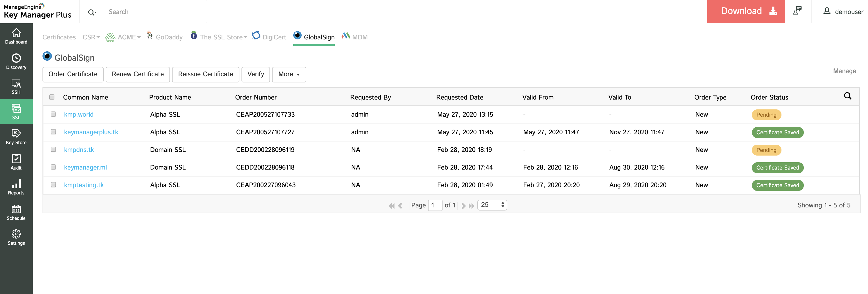Click the keymanagerplus.tk link
The image size is (868, 294).
click(x=91, y=132)
